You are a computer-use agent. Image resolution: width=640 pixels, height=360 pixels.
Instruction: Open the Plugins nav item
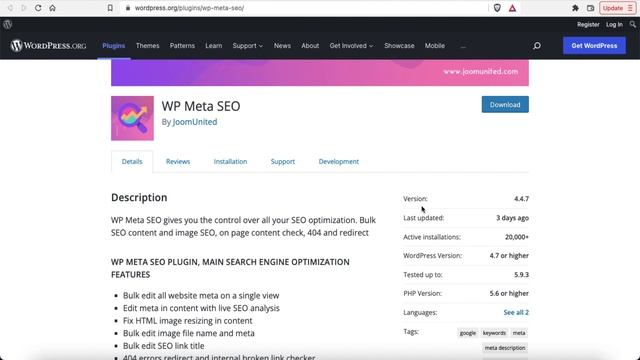click(113, 46)
